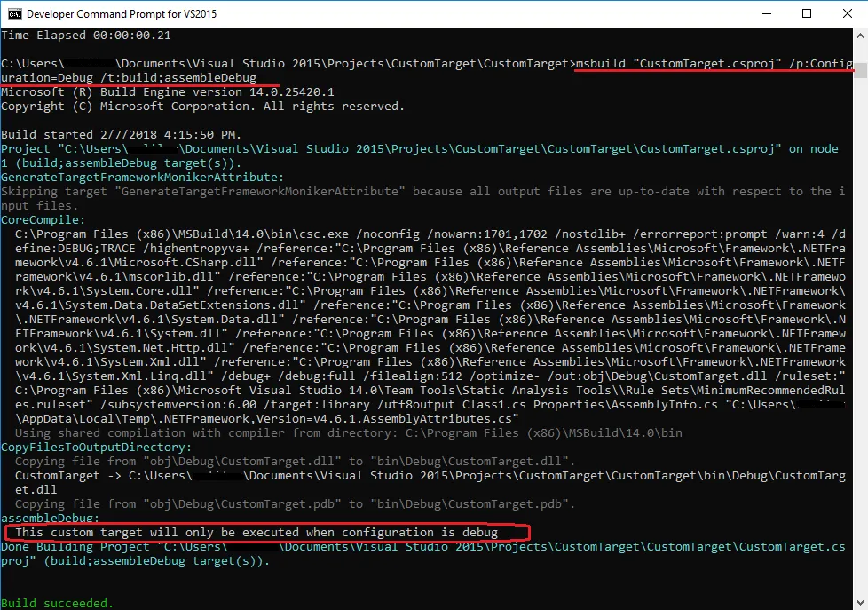Click the 'CustomTarget ->' output path line
868x610 pixels.
click(430, 482)
